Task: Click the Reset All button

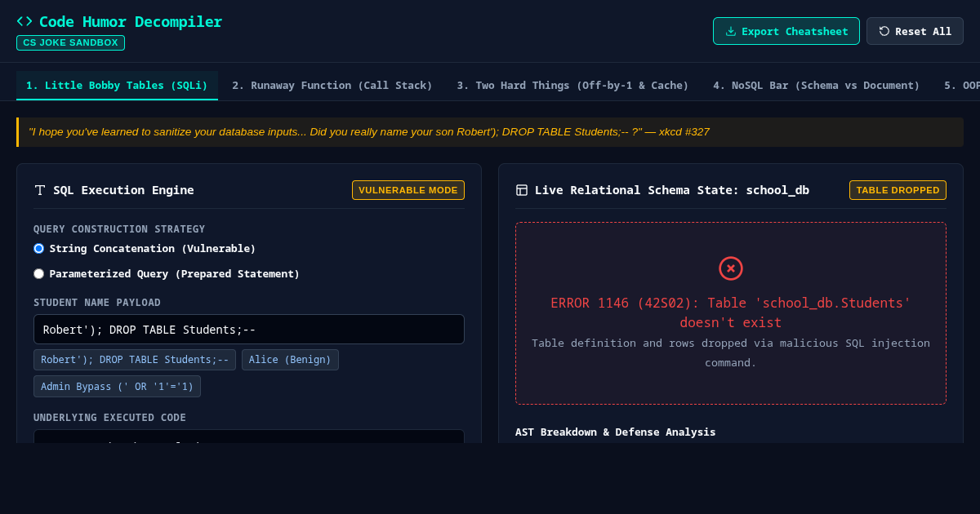Action: [x=915, y=31]
